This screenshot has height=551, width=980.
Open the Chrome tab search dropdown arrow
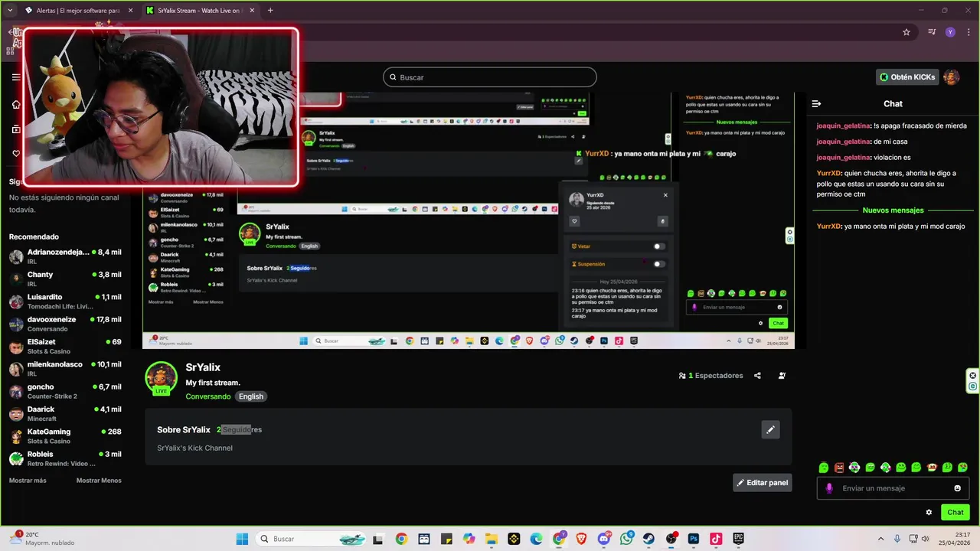point(10,11)
